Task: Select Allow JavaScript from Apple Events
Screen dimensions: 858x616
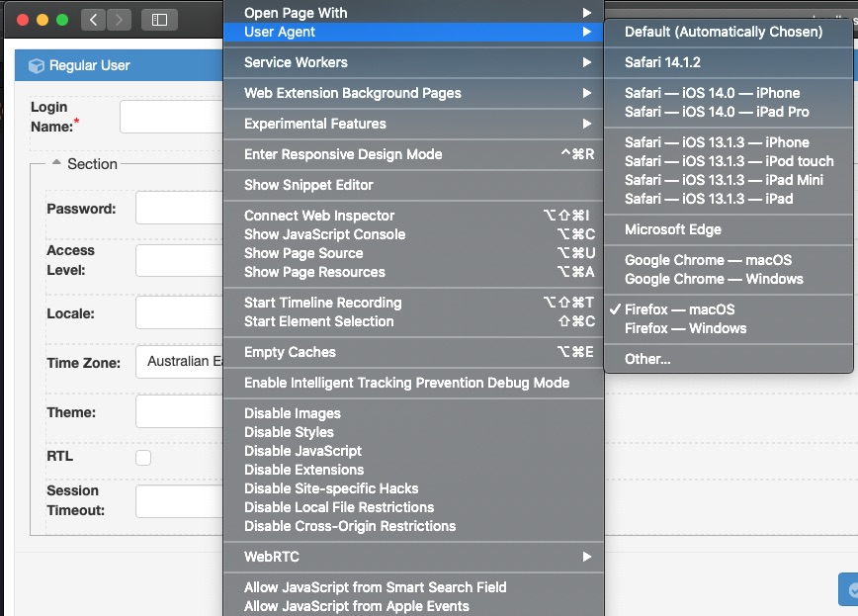Action: [413, 606]
